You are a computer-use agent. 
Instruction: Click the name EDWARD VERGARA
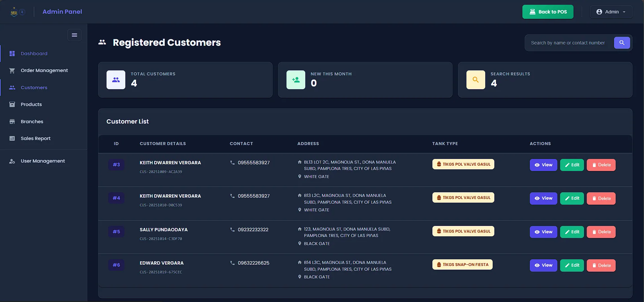[x=162, y=263]
